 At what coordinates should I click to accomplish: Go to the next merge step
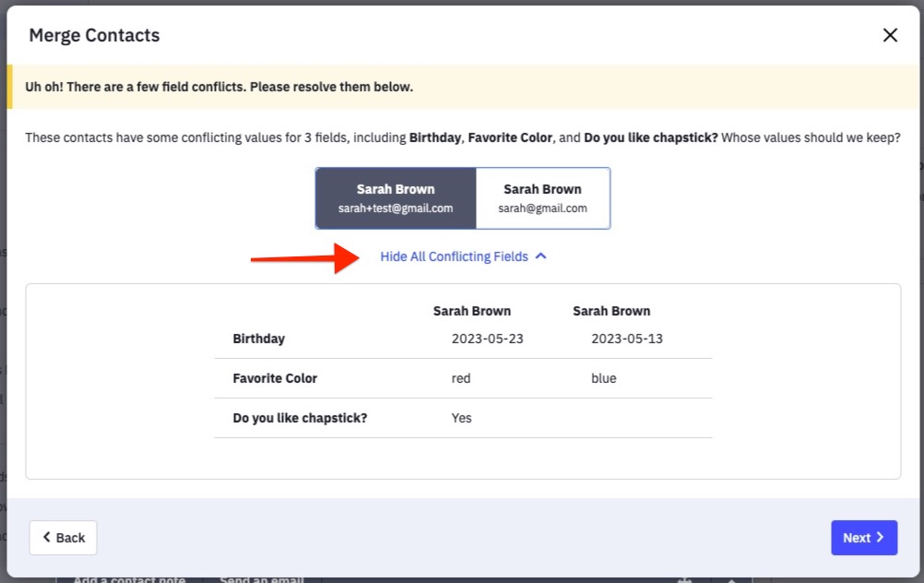point(863,538)
